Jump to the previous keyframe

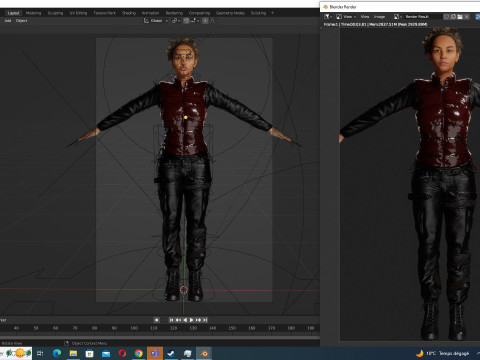pyautogui.click(x=178, y=320)
